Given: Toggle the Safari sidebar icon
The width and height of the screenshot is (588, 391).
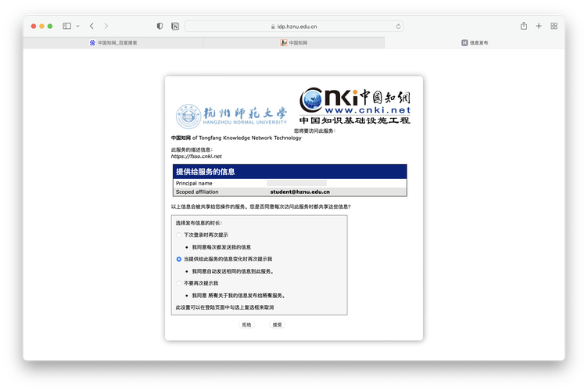Looking at the screenshot, I should [66, 26].
